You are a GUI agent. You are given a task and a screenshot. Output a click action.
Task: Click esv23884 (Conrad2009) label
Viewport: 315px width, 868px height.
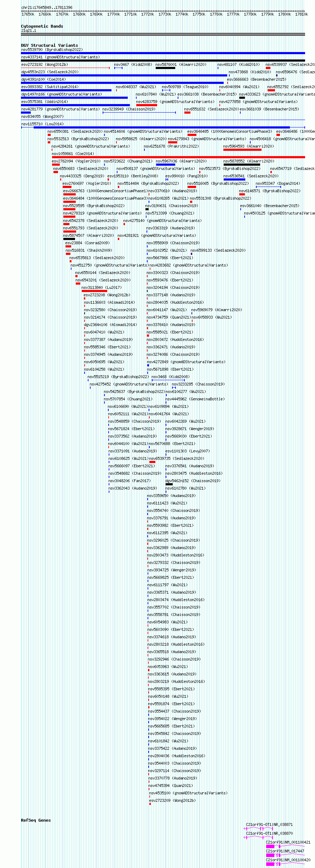coord(87,243)
